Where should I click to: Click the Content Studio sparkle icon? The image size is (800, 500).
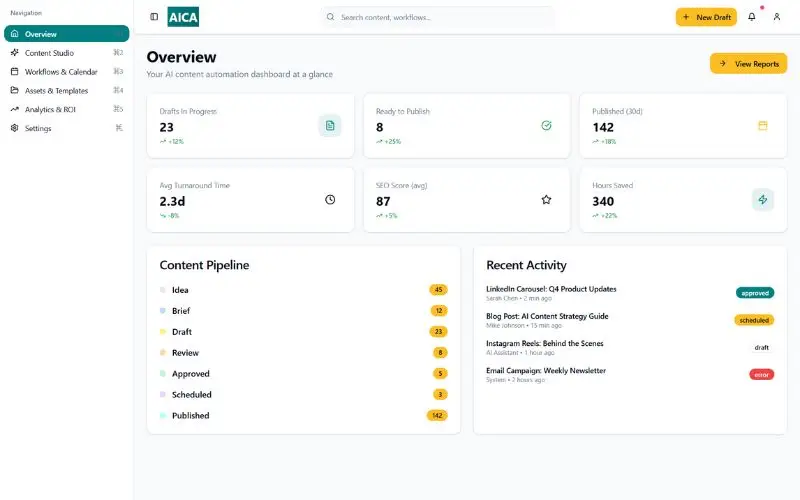coord(14,53)
